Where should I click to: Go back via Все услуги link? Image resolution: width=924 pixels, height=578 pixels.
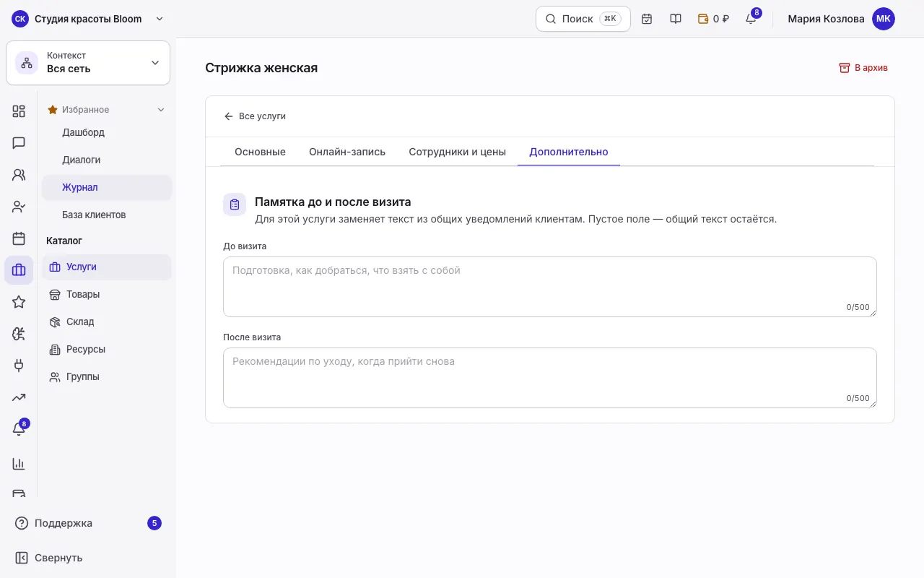tap(255, 116)
